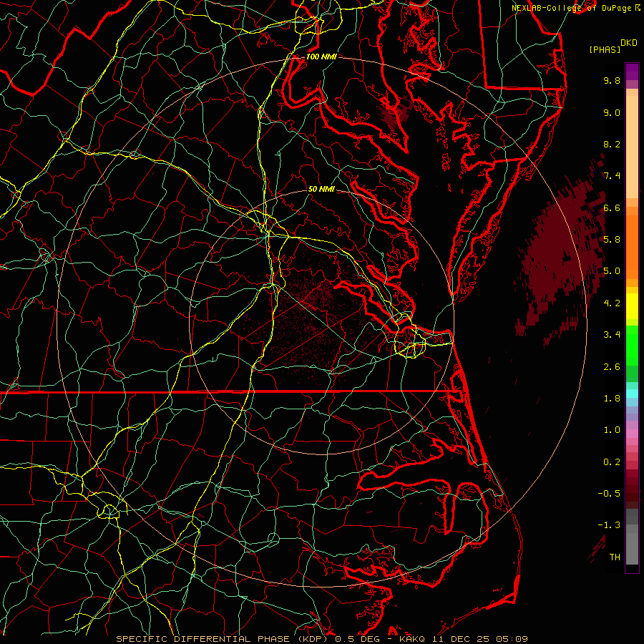The width and height of the screenshot is (644, 644).
Task: Pick the orange band of the color bar
Action: pos(632,246)
